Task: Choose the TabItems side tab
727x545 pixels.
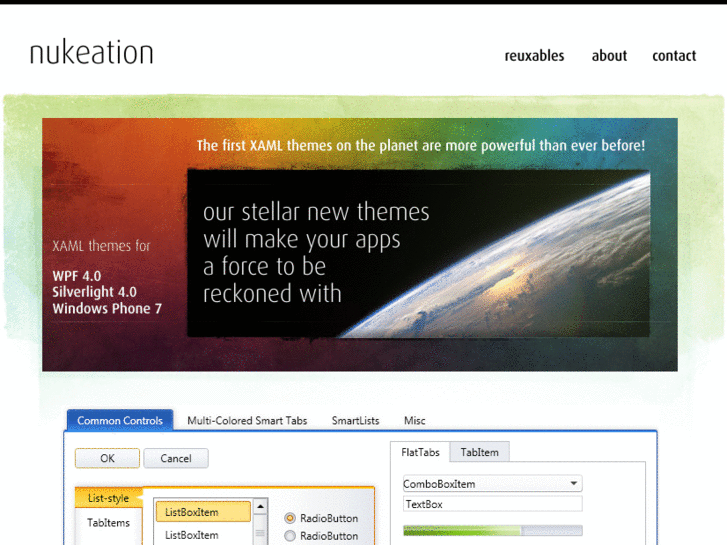Action: coord(108,523)
